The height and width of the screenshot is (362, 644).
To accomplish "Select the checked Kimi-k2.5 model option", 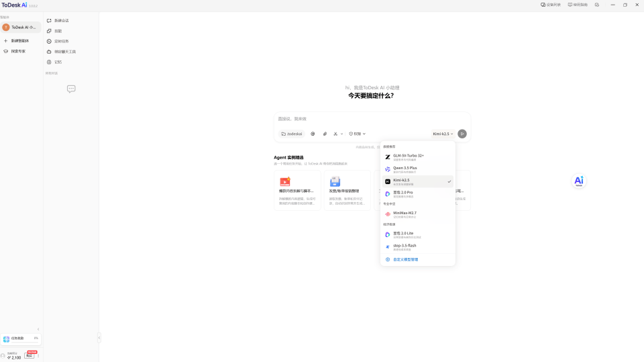I will click(418, 181).
